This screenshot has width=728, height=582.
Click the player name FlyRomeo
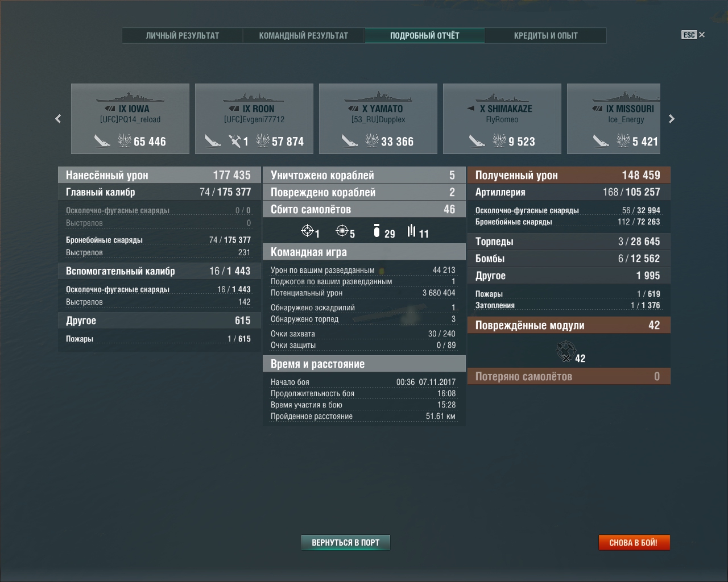pos(502,119)
